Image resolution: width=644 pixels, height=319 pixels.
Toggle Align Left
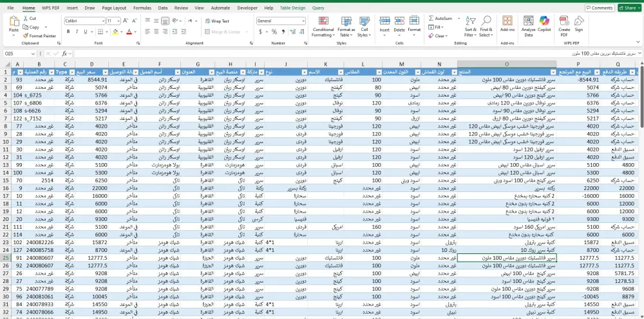pos(147,32)
